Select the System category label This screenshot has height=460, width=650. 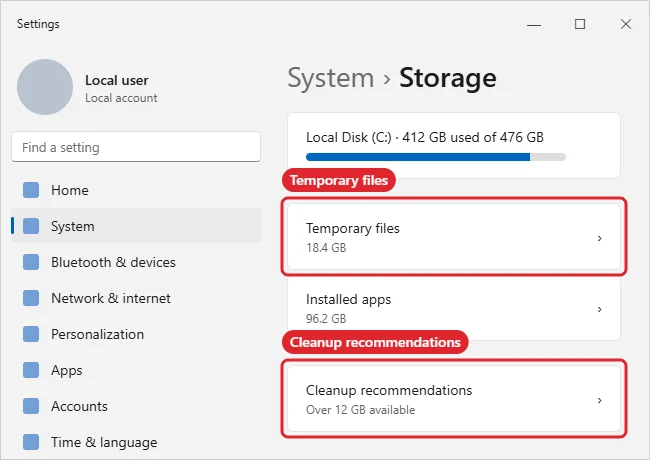tap(73, 226)
